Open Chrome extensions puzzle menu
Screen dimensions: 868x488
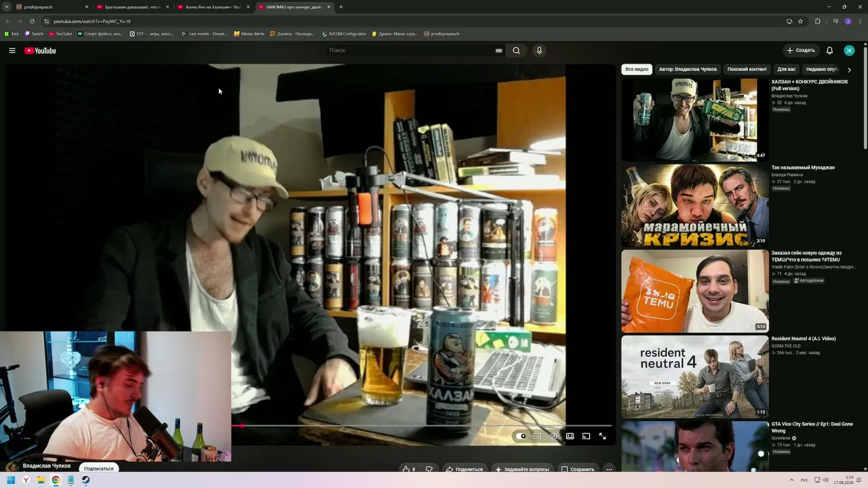pyautogui.click(x=817, y=21)
